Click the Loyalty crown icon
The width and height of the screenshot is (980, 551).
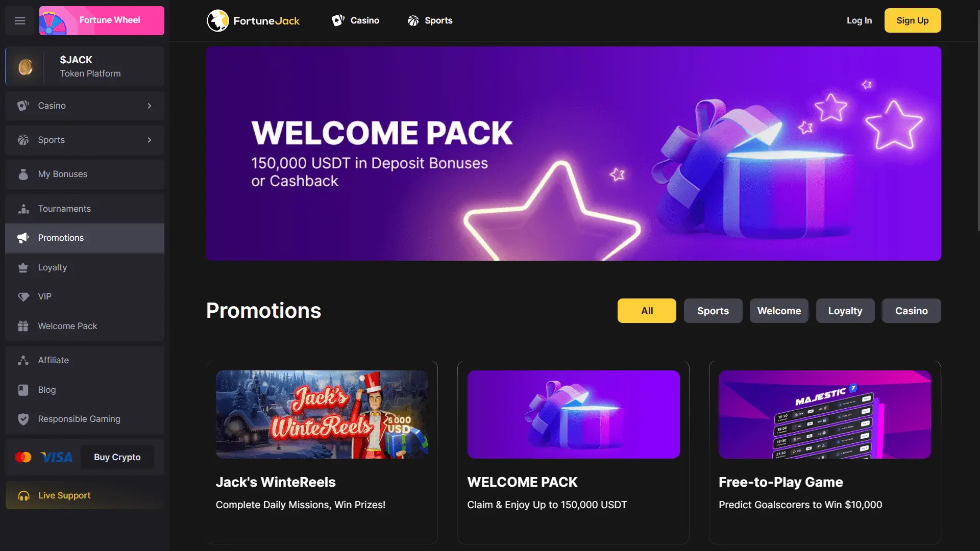click(x=23, y=267)
